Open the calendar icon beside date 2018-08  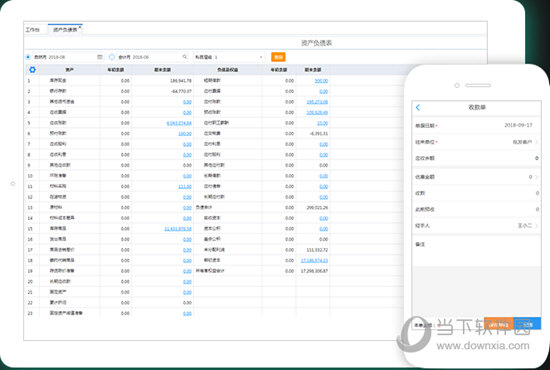click(100, 57)
